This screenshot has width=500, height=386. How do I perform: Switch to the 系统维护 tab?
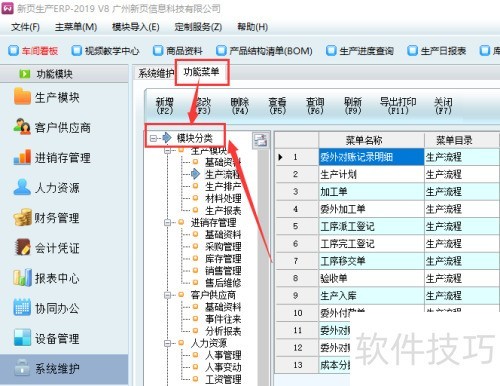[156, 73]
